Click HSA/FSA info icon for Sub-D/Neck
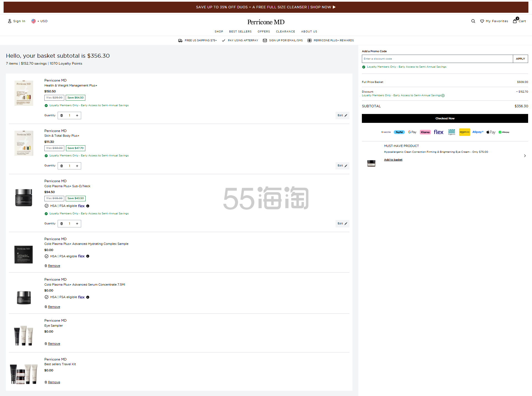This screenshot has width=532, height=396. tap(88, 206)
